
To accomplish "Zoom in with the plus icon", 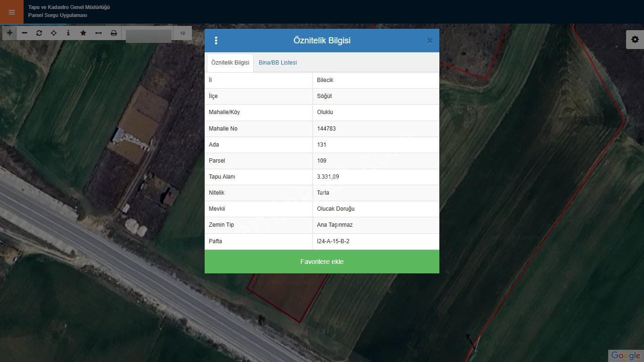I will click(x=9, y=33).
